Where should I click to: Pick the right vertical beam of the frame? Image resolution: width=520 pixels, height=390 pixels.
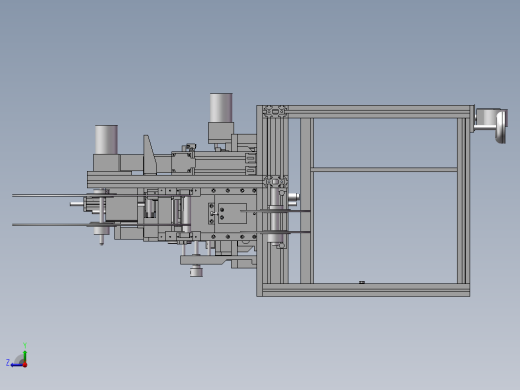tap(463, 201)
